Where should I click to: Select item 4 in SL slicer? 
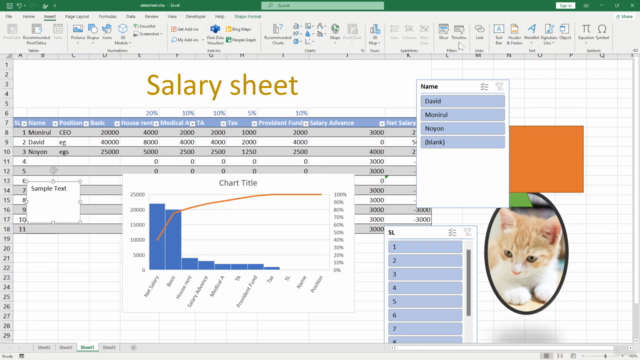coord(425,288)
